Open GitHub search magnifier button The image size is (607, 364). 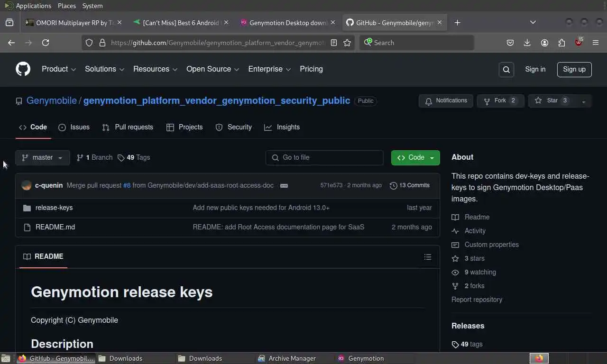point(506,70)
